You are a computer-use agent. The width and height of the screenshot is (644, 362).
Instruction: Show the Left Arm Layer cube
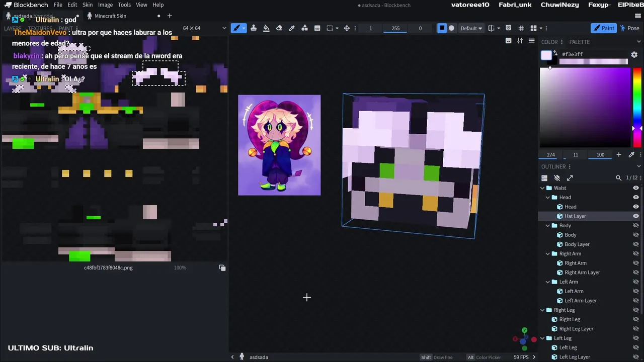pos(636,301)
